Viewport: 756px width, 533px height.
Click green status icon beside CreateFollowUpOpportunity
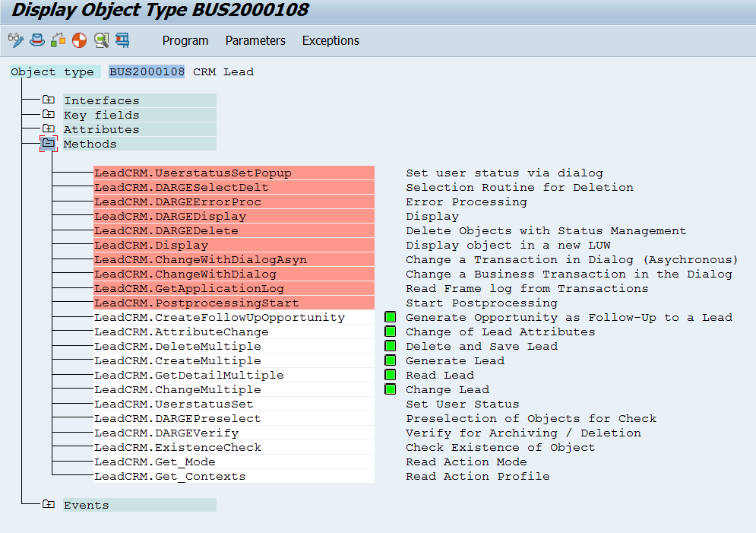(x=390, y=317)
